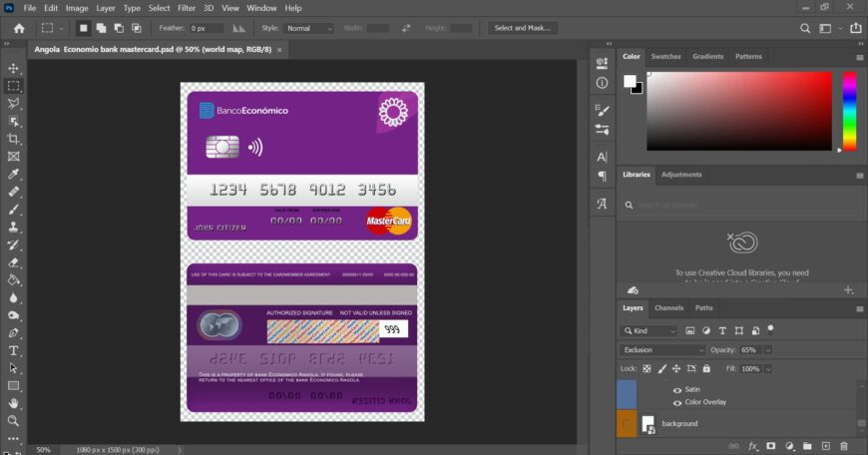Close the Angola Economio bank mastercard.psd tab
This screenshot has height=455, width=868.
pyautogui.click(x=279, y=50)
